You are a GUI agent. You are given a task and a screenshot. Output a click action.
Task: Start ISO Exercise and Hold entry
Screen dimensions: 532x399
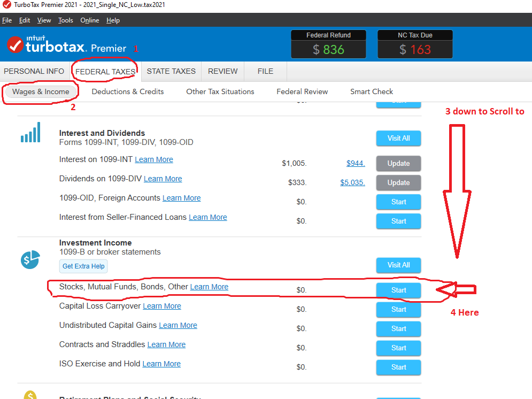point(399,367)
